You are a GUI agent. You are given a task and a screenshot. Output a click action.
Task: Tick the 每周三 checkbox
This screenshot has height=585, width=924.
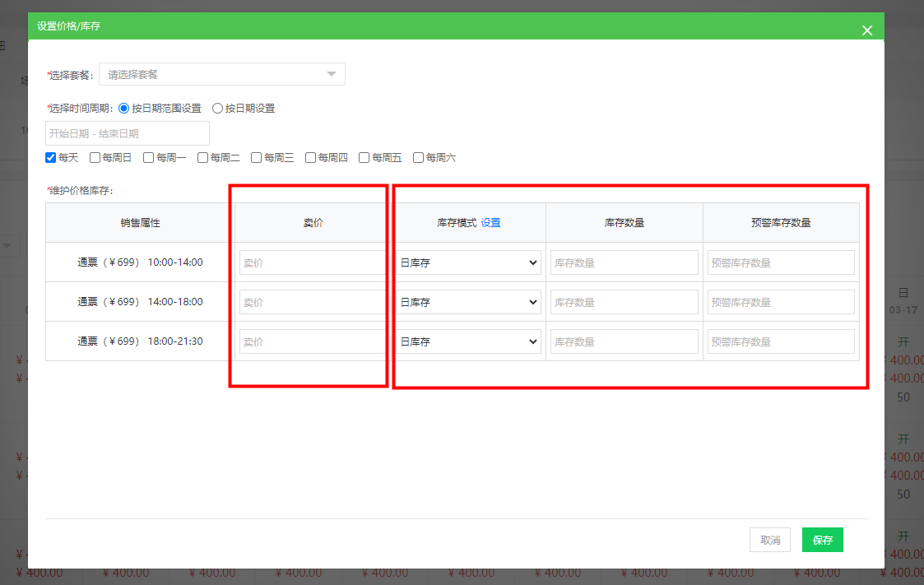257,157
